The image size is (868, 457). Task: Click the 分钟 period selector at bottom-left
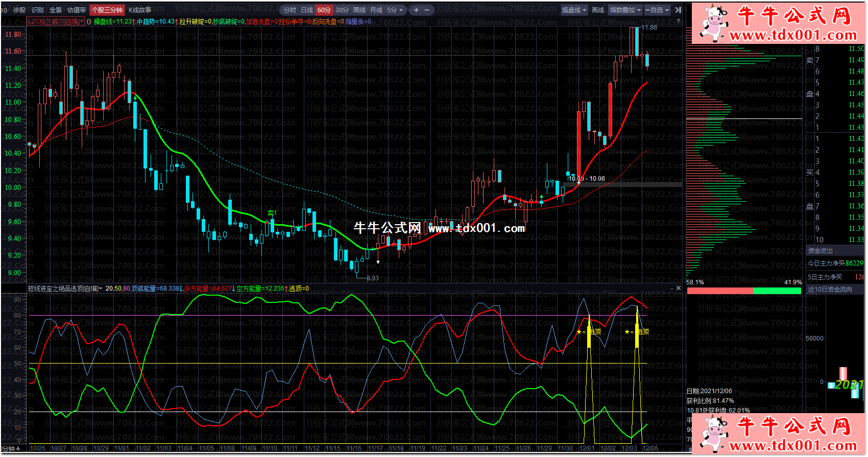[x=10, y=449]
